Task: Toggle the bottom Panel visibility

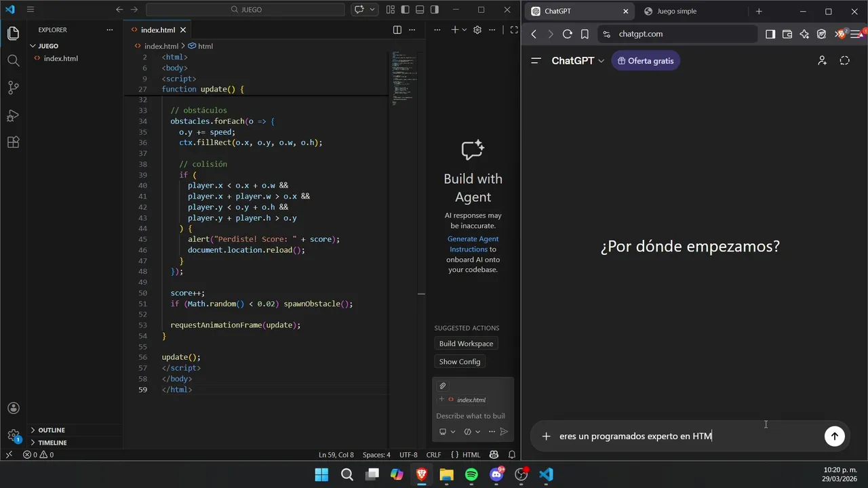Action: tap(420, 9)
